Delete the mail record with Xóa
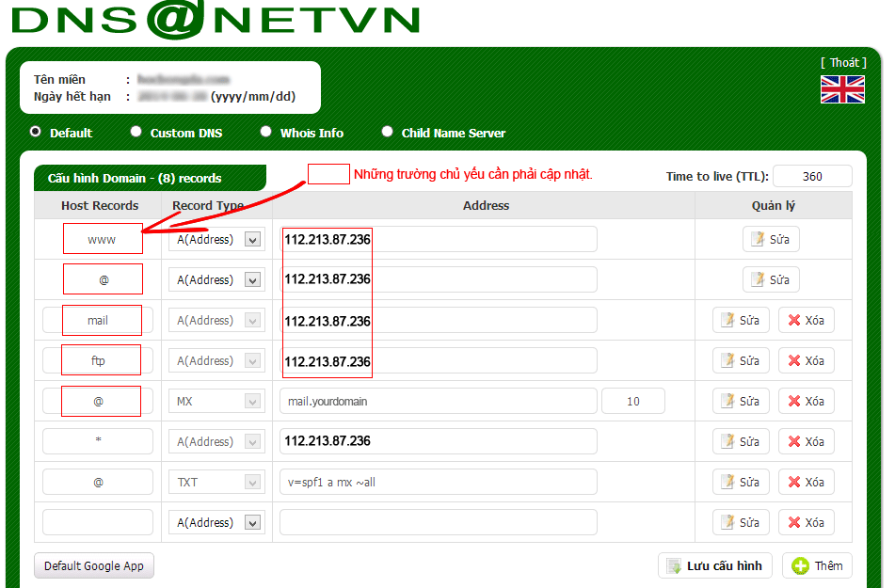895x588 pixels. pos(807,320)
